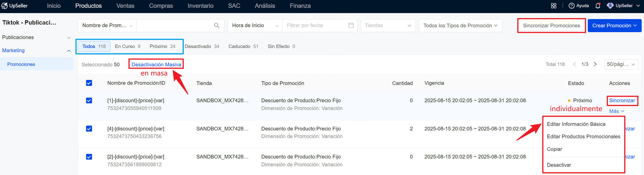
Task: Go to next page arrow
Action: (595, 64)
